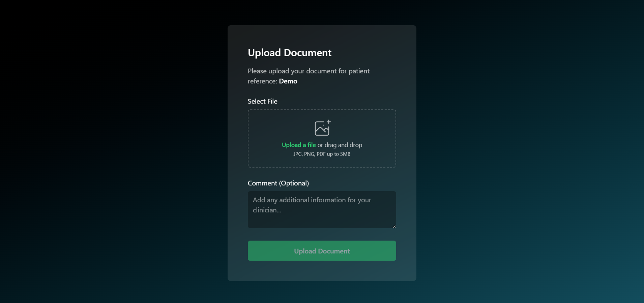Click the image upload icon
This screenshot has width=644, height=303.
(322, 129)
